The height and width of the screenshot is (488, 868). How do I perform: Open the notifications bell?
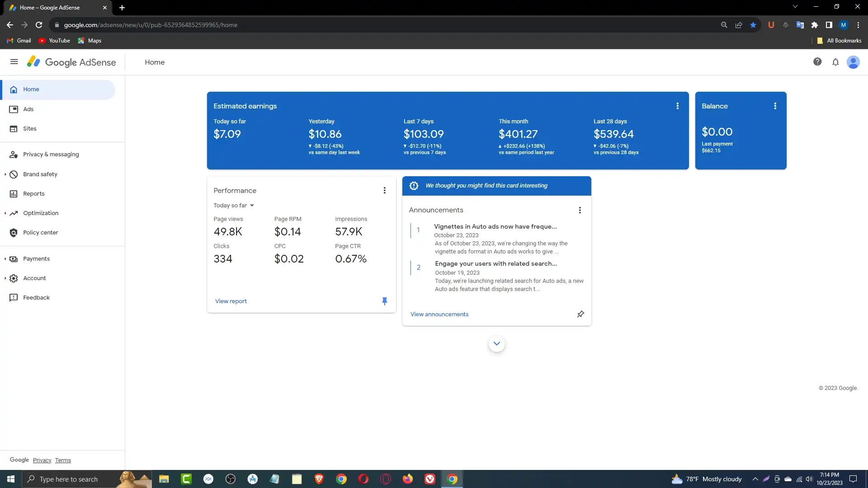(835, 62)
